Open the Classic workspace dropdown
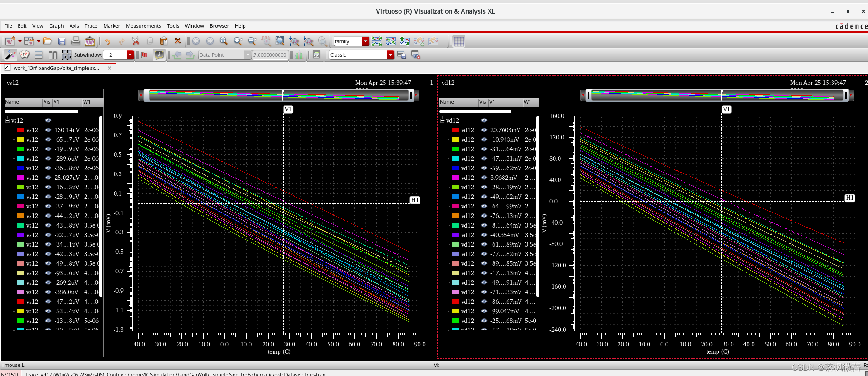 coord(390,55)
